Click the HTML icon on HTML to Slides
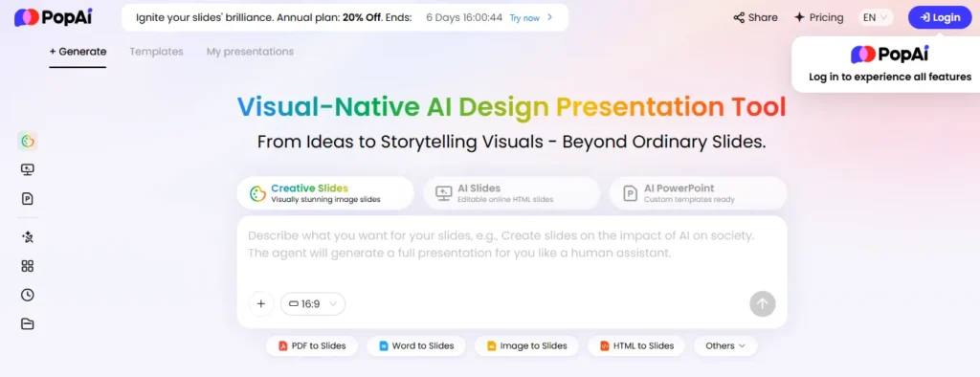This screenshot has width=980, height=377. click(x=605, y=345)
